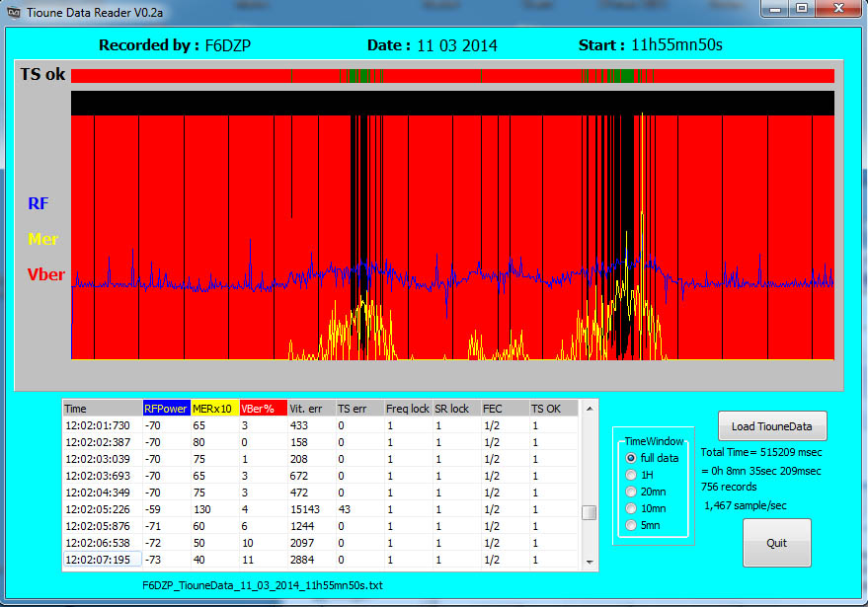Click the TS OK column header

point(554,409)
